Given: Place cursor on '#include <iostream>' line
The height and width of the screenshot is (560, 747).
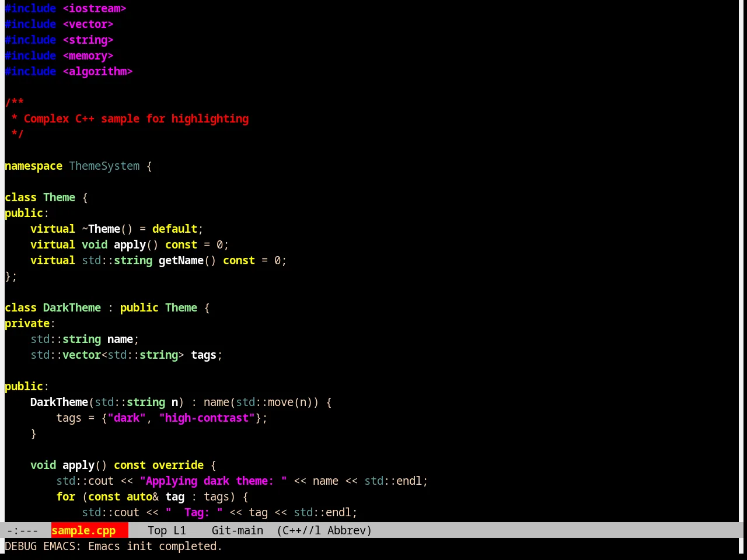Looking at the screenshot, I should [65, 8].
